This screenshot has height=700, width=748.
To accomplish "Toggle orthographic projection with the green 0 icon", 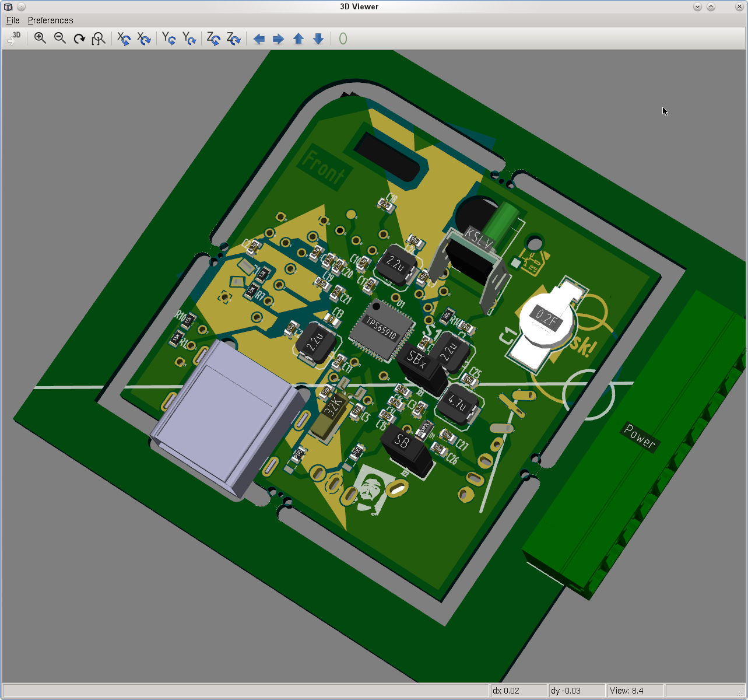I will click(x=343, y=39).
